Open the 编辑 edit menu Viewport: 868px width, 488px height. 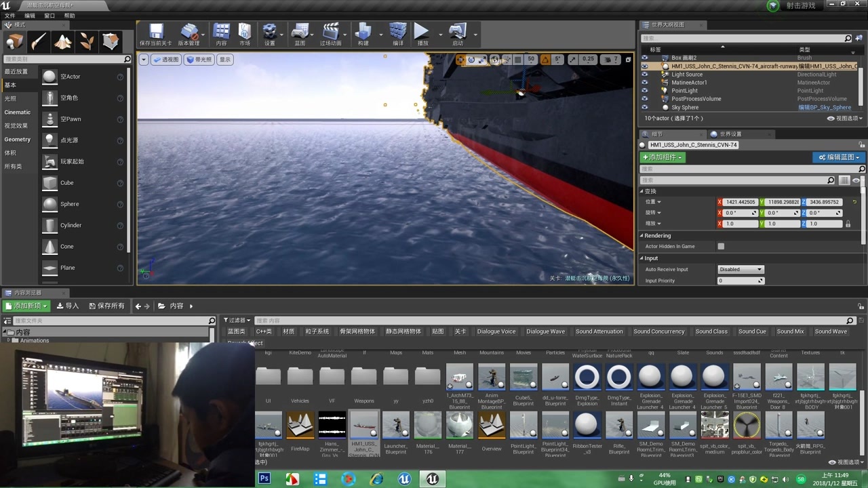click(x=30, y=16)
